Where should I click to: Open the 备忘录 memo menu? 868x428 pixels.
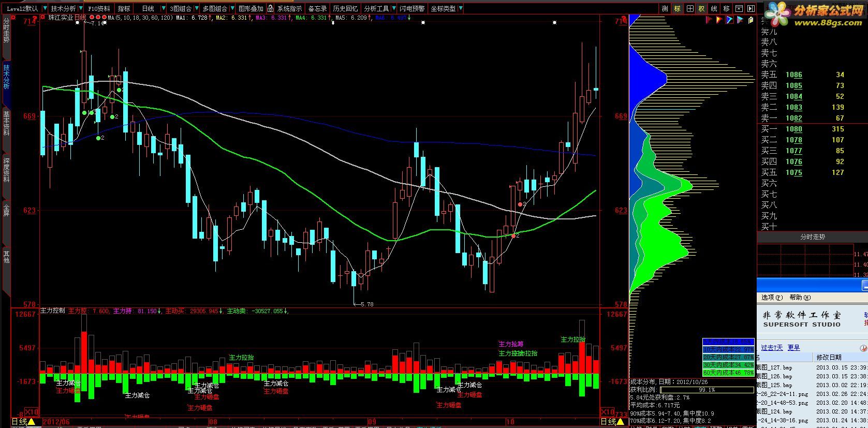pos(317,9)
